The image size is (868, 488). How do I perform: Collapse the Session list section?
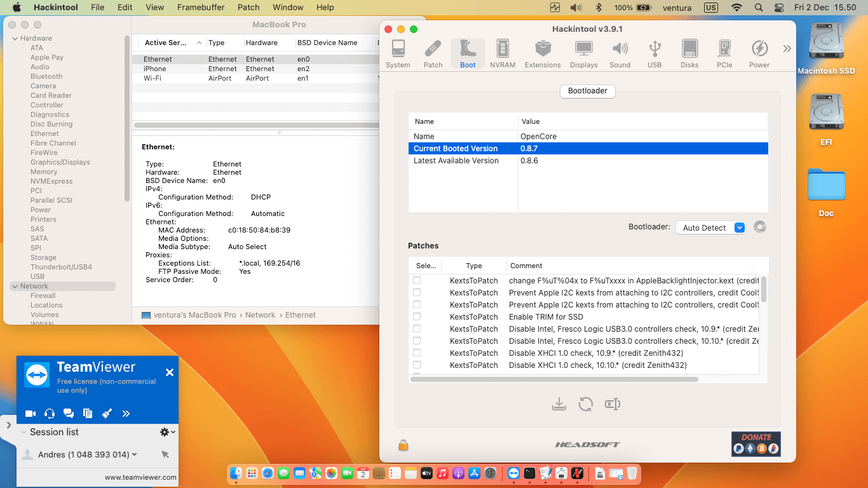tap(24, 432)
